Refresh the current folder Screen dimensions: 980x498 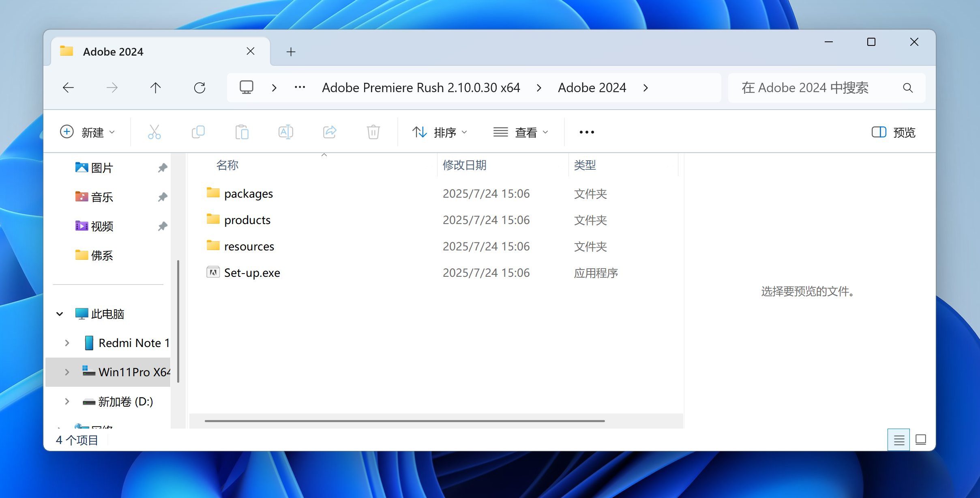coord(199,88)
